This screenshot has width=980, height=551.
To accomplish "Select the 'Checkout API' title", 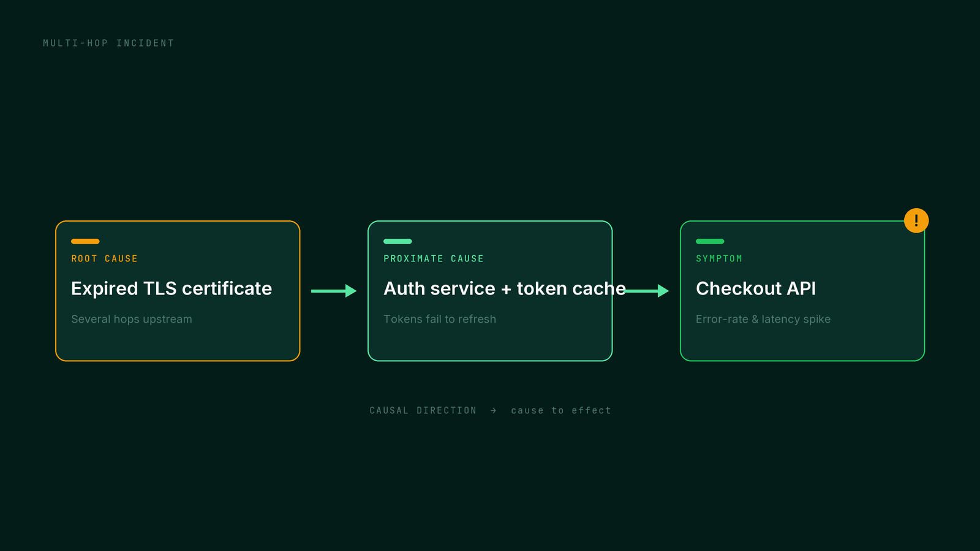I will 756,288.
